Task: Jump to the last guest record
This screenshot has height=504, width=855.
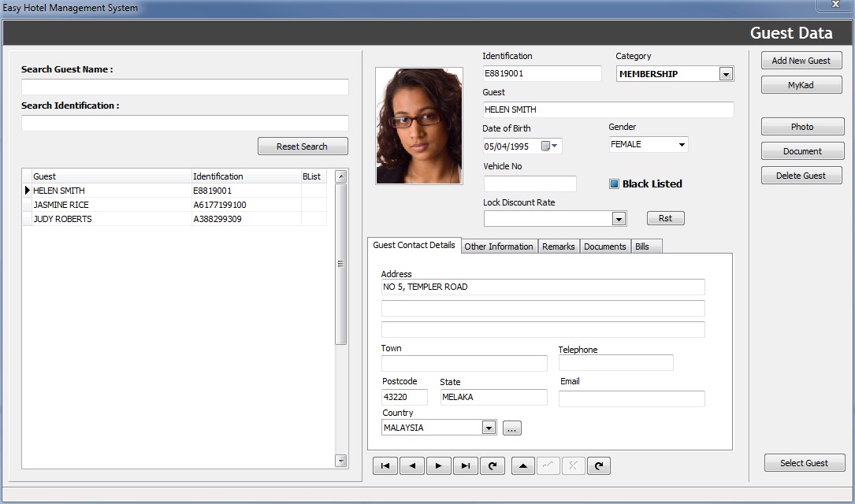Action: [x=466, y=466]
